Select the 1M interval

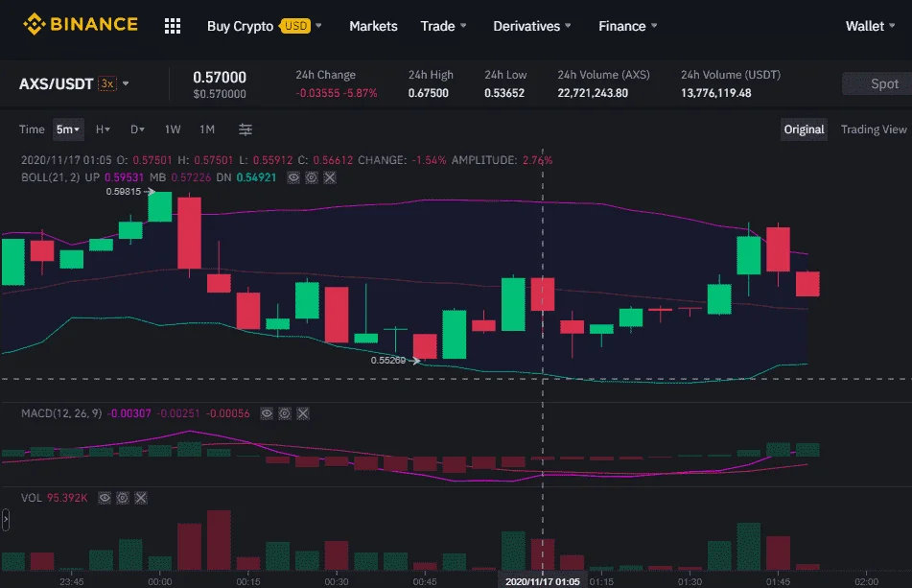[x=207, y=129]
